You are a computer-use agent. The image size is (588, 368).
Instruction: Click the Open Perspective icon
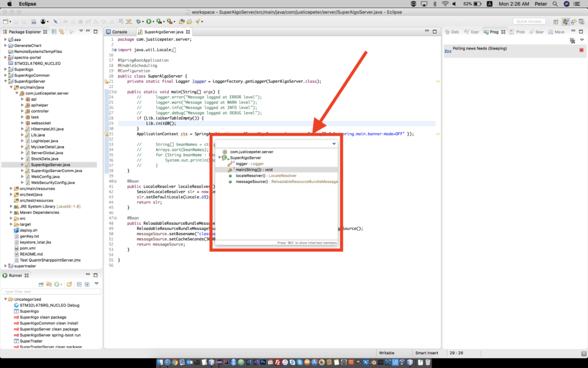[x=556, y=21]
